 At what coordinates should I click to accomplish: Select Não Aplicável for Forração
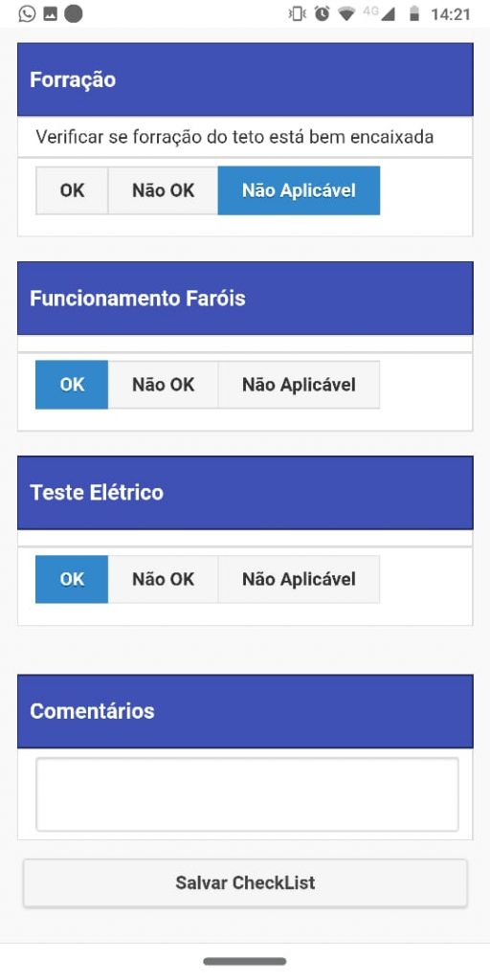(x=299, y=190)
